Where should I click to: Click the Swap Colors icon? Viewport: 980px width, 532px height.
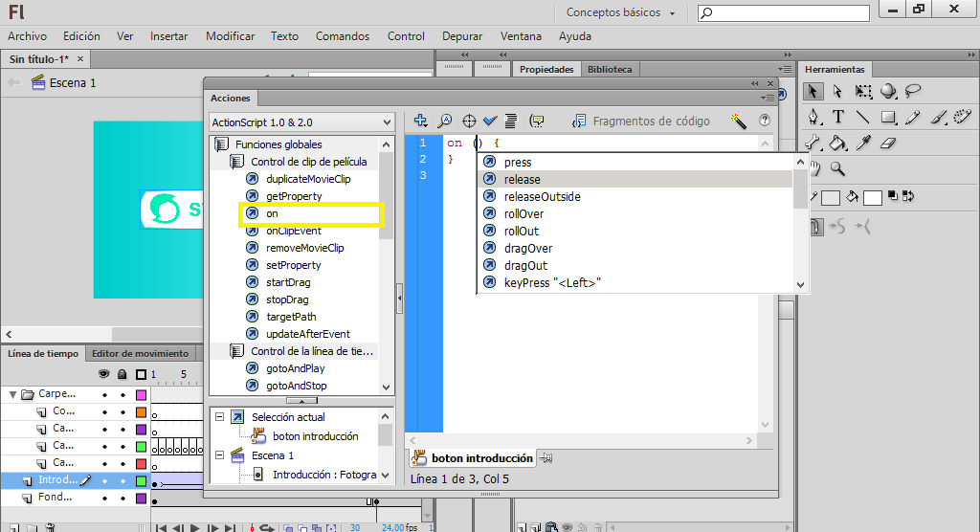click(x=908, y=195)
